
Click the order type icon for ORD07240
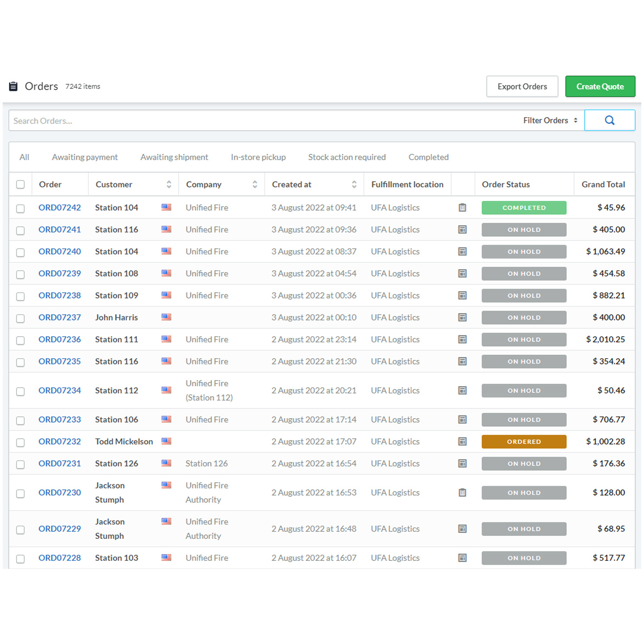462,251
